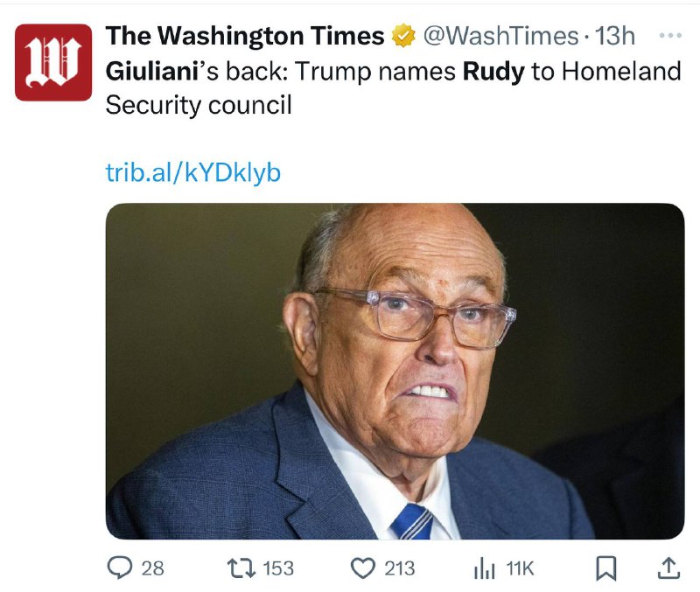Click the gold verified badge
This screenshot has height=592, width=700.
[403, 36]
